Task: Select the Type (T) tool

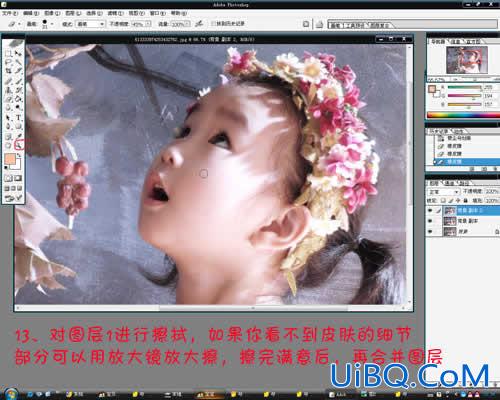Action: pos(18,118)
